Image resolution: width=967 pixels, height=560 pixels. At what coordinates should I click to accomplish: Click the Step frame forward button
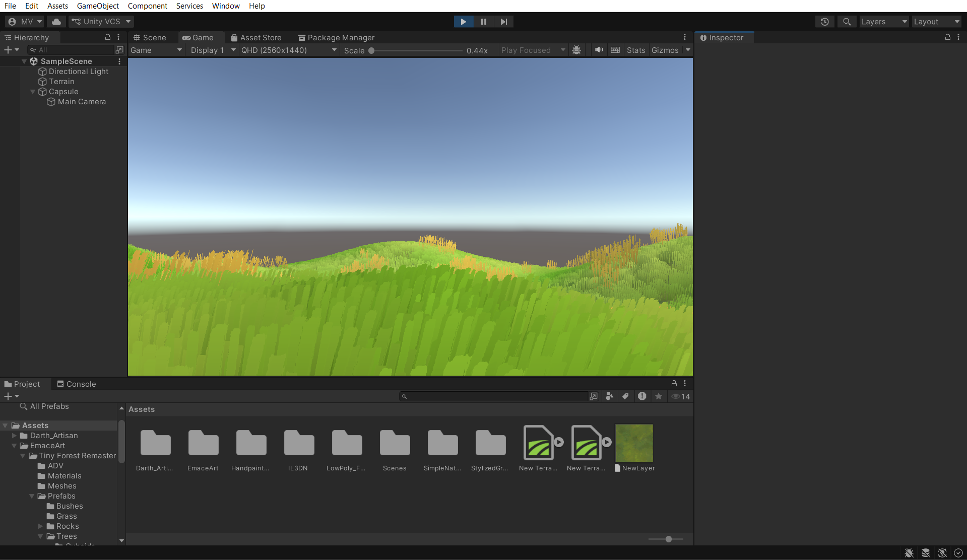503,22
